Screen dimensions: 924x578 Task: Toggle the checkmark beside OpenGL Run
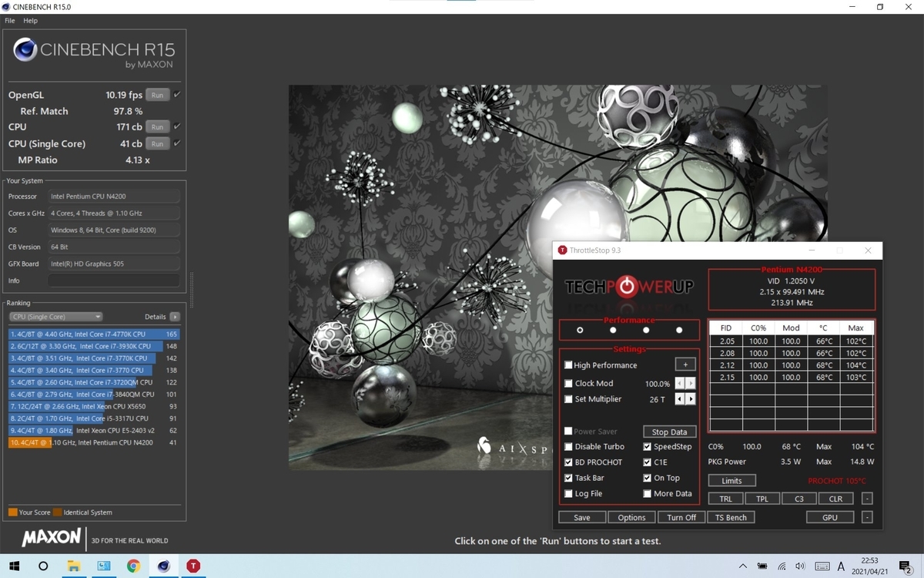click(177, 95)
